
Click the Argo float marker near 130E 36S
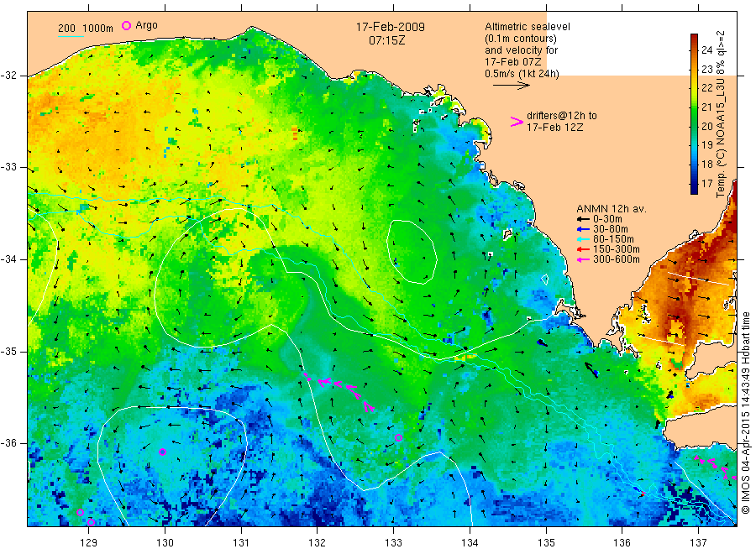point(162,452)
